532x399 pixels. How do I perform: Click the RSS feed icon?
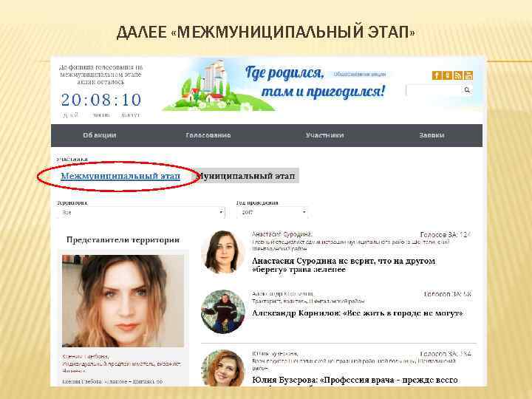coord(457,75)
